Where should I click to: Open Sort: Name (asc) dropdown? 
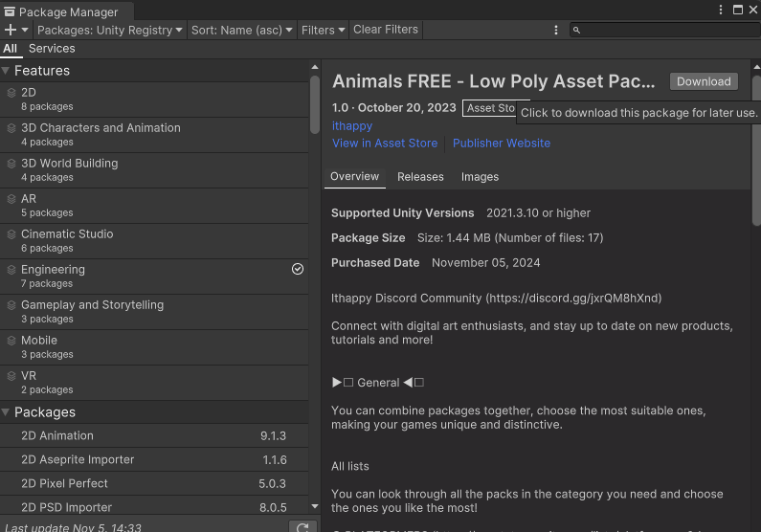tap(241, 30)
